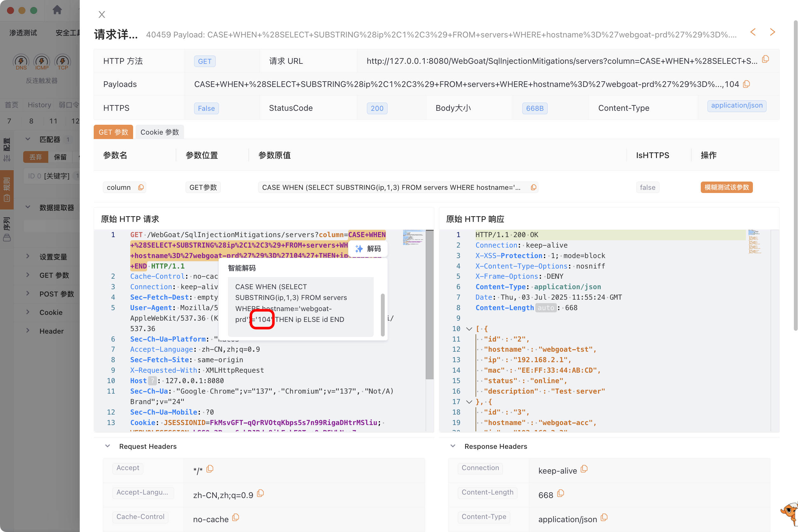
Task: Click the smart decode popup scrollbar
Action: click(383, 315)
